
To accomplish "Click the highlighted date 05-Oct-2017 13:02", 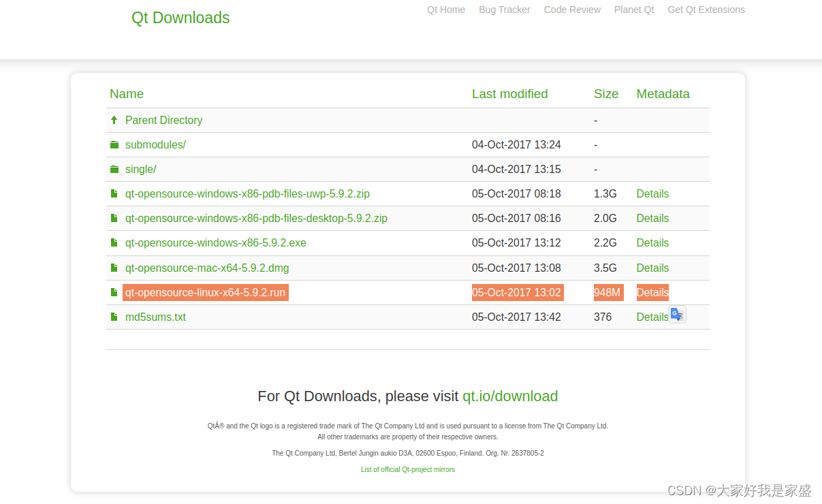I will (518, 292).
